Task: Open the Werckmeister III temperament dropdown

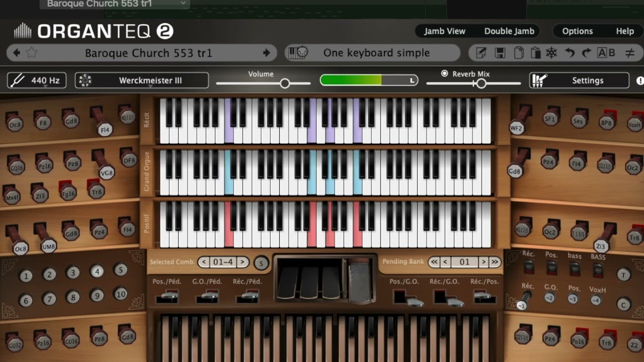Action: click(x=142, y=80)
